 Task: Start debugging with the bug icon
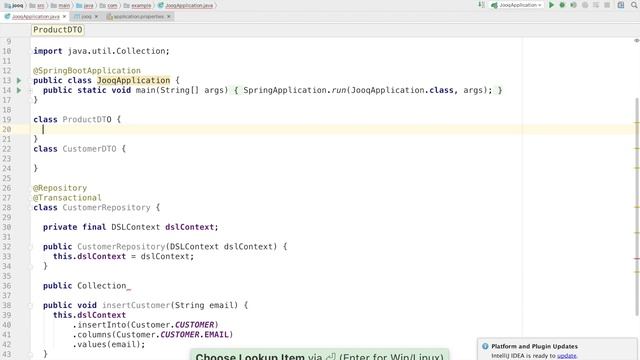562,5
